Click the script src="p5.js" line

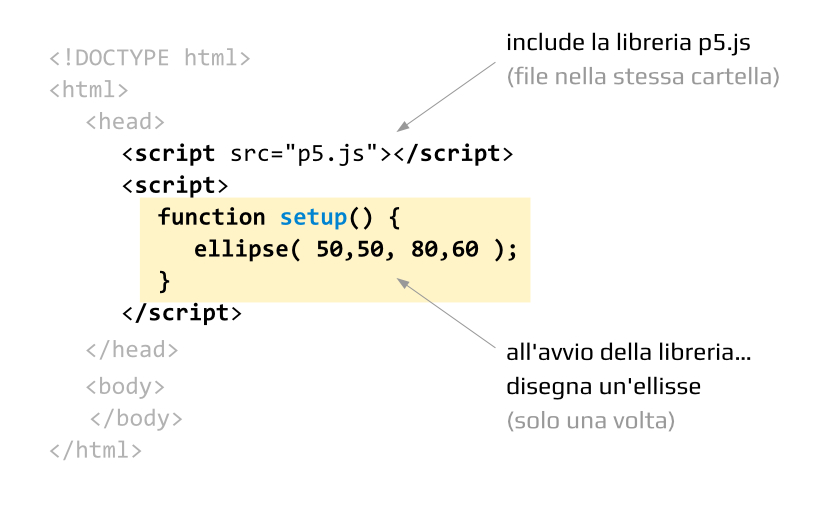click(317, 154)
